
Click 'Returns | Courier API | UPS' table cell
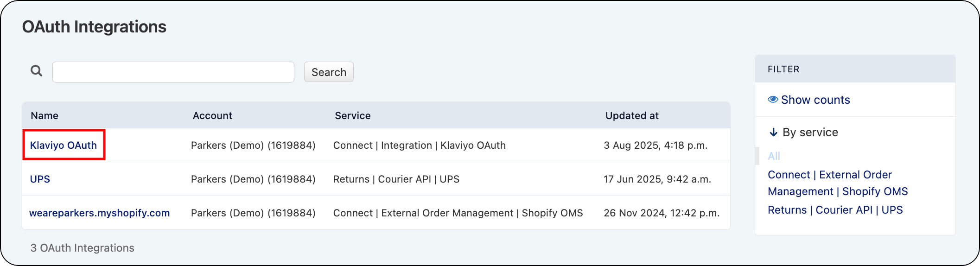point(396,179)
